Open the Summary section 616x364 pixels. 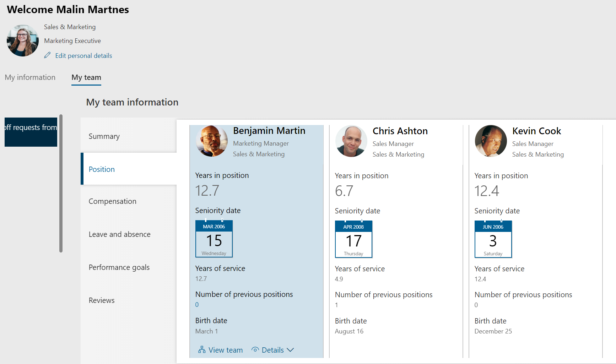[104, 136]
